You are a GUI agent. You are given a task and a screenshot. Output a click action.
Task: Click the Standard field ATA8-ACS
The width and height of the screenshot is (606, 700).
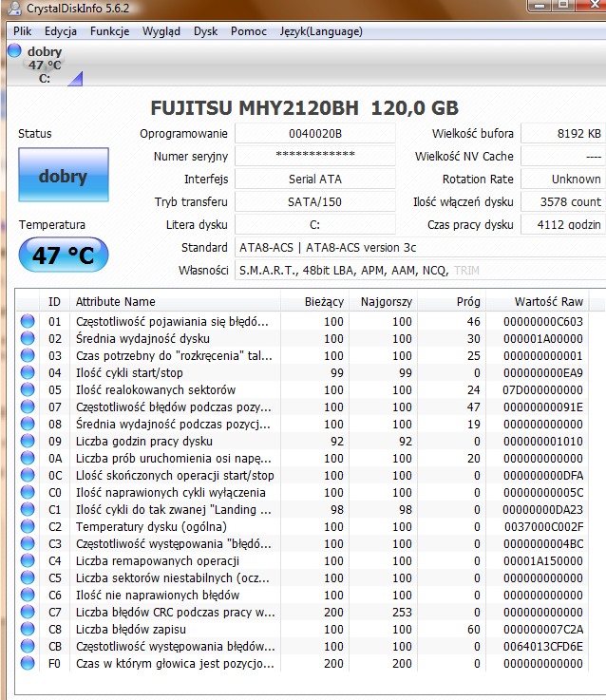[x=420, y=247]
